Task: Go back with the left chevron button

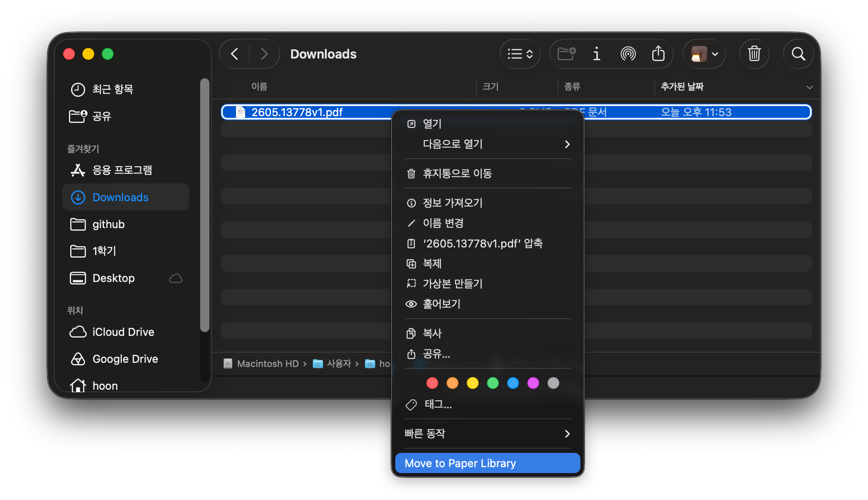Action: coord(235,54)
